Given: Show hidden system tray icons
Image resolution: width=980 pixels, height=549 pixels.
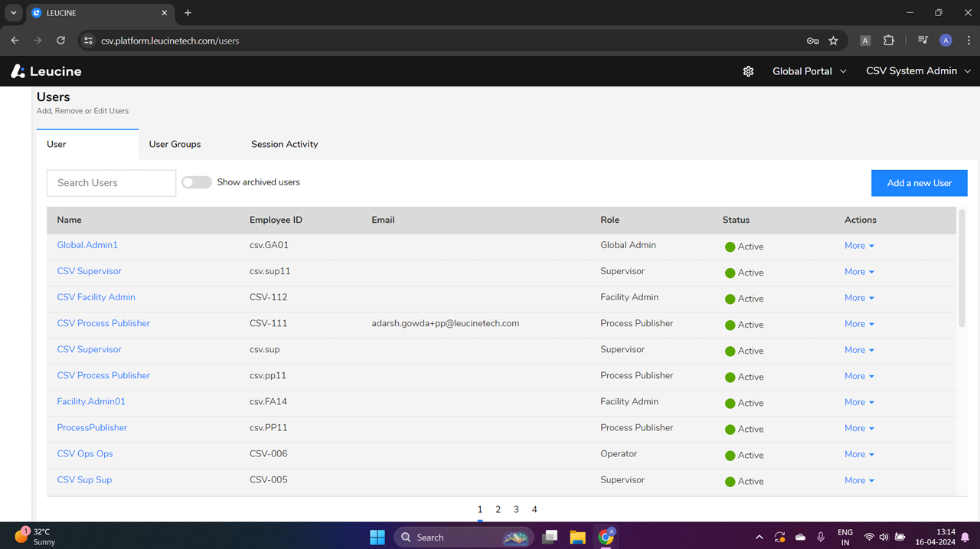Looking at the screenshot, I should [x=759, y=537].
